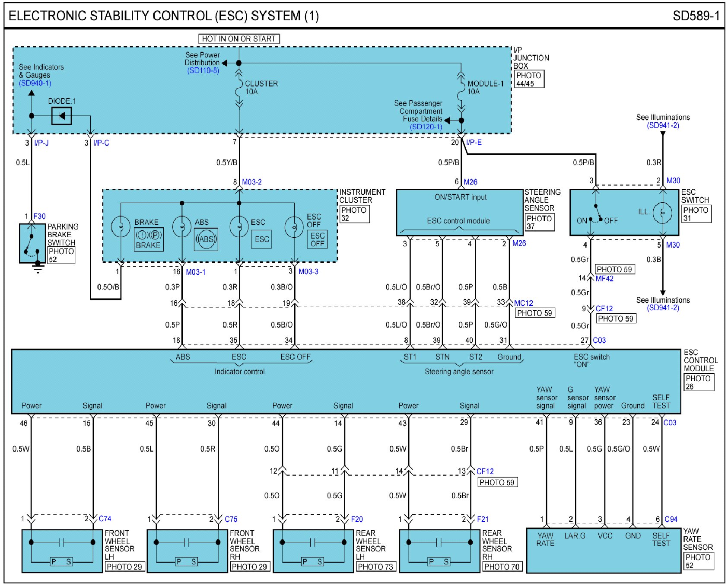Click the HOT IN ON OR START label

238,39
